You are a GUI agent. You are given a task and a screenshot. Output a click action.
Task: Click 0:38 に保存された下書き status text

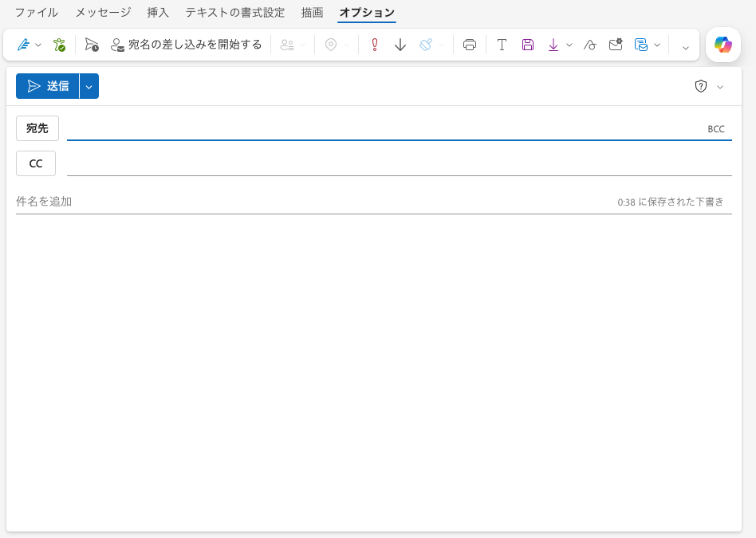click(x=671, y=202)
